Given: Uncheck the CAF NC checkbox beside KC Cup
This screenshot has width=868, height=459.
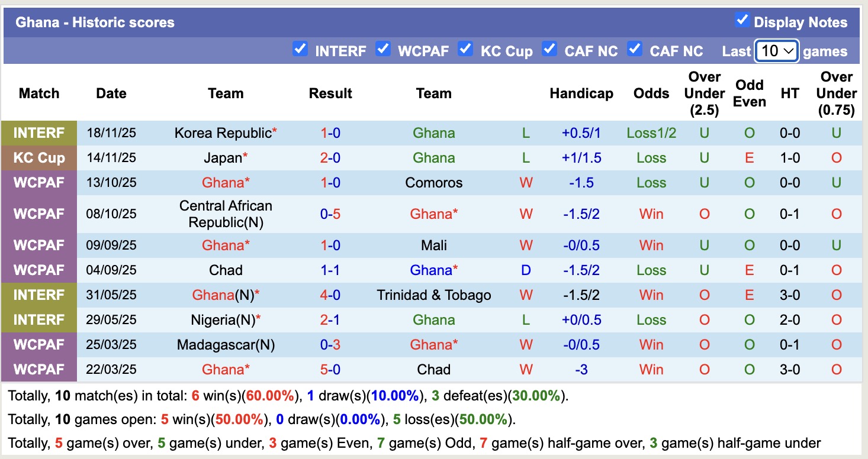Looking at the screenshot, I should click(550, 49).
